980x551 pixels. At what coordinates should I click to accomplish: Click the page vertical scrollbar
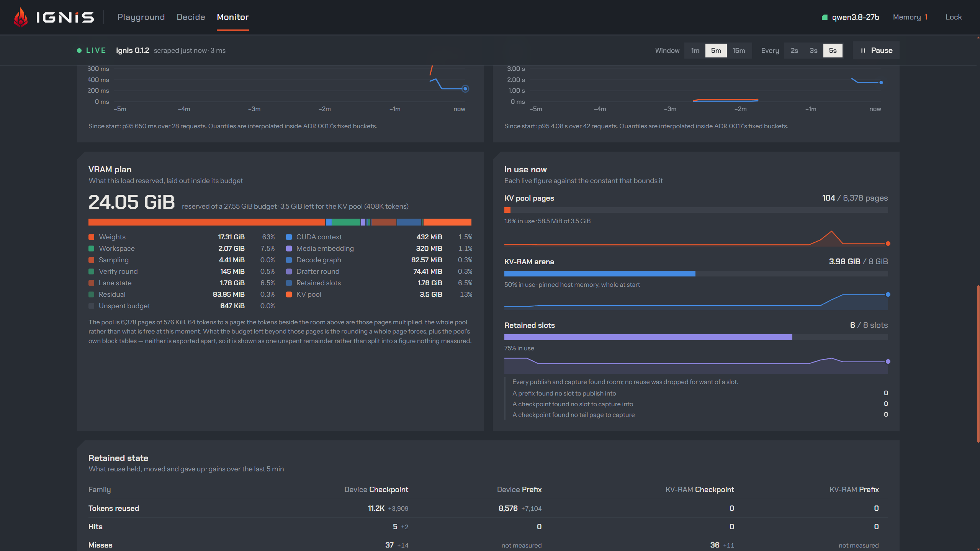(978, 364)
